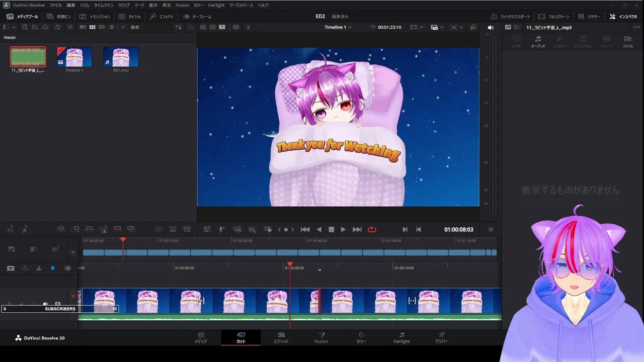Select the razor scissors tool
The width and height of the screenshot is (644, 362).
click(39, 268)
